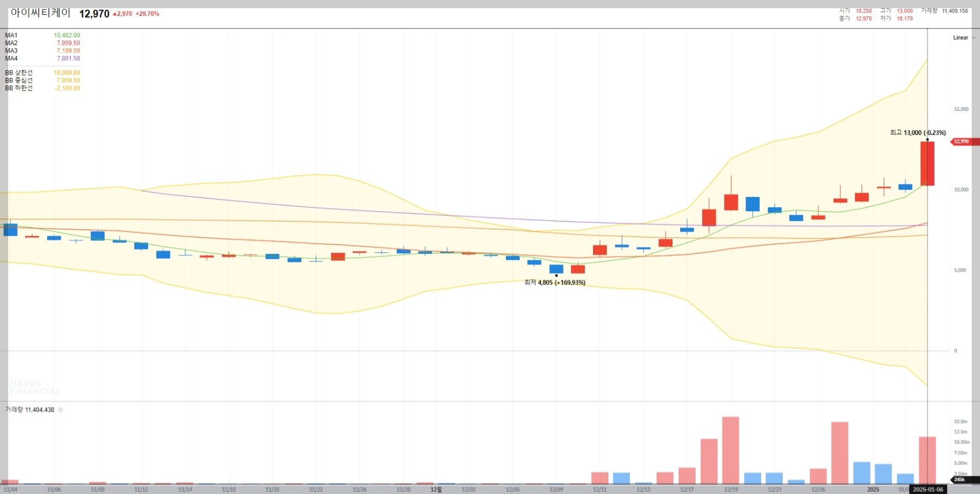
Task: Click the ▲2,970 price change in header
Action: point(122,14)
